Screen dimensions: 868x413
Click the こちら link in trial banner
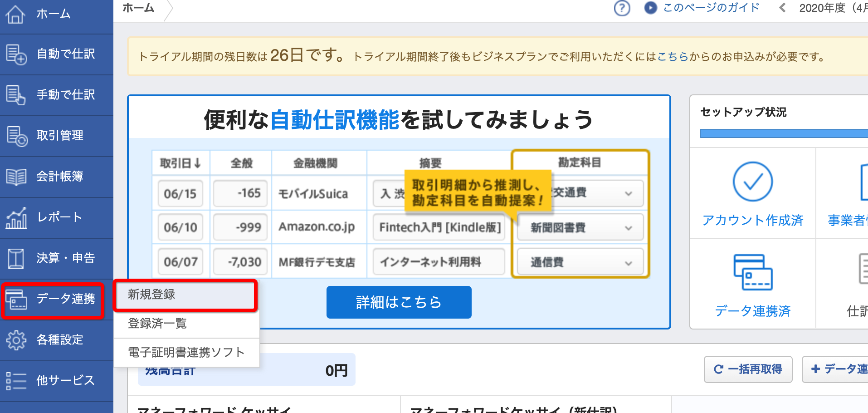[673, 57]
